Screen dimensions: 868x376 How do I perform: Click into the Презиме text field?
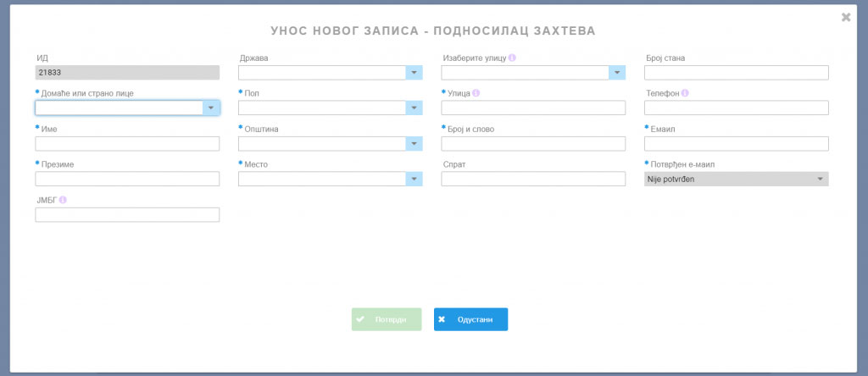[127, 179]
